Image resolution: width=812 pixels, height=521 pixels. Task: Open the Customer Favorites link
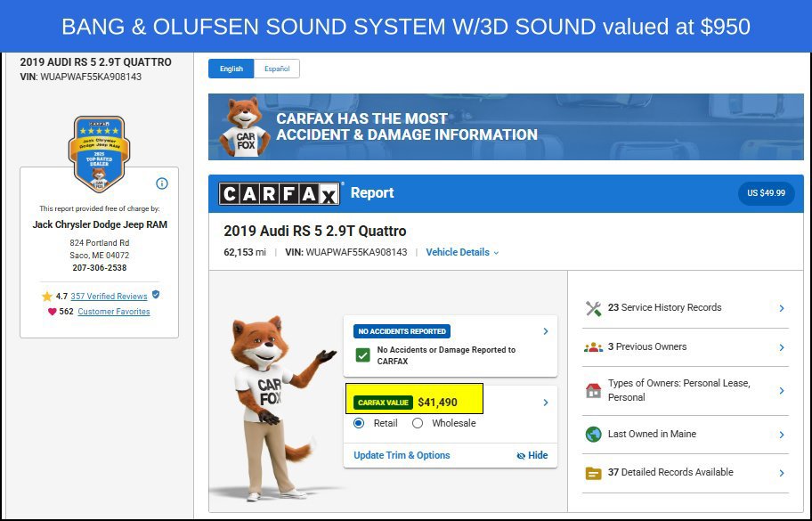[114, 311]
